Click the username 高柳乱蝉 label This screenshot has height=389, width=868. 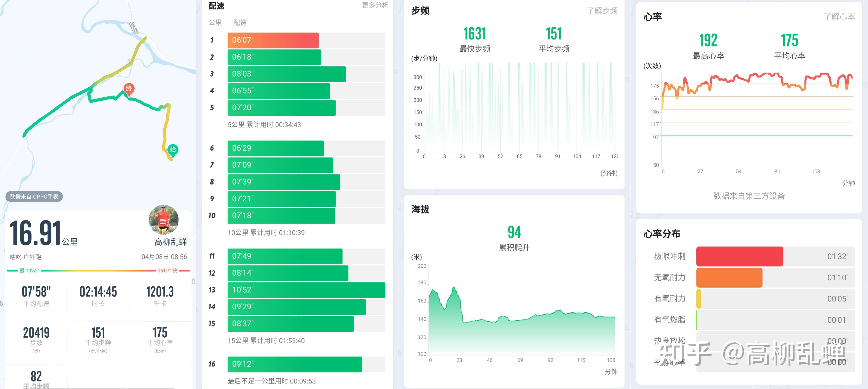tap(171, 242)
